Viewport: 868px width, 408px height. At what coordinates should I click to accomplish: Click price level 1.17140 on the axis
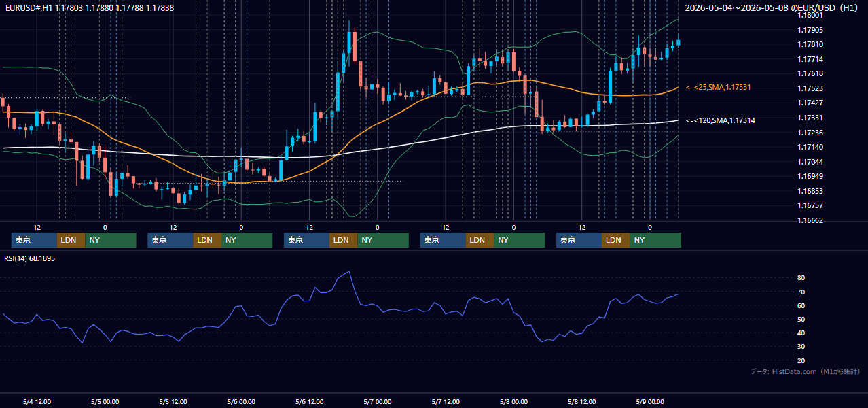point(810,147)
